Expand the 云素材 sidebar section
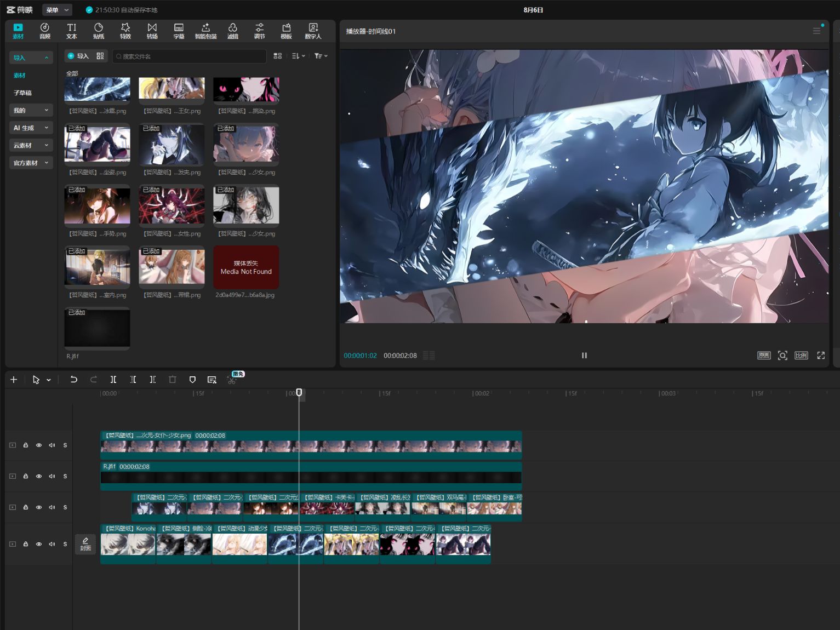This screenshot has width=840, height=630. [x=31, y=145]
